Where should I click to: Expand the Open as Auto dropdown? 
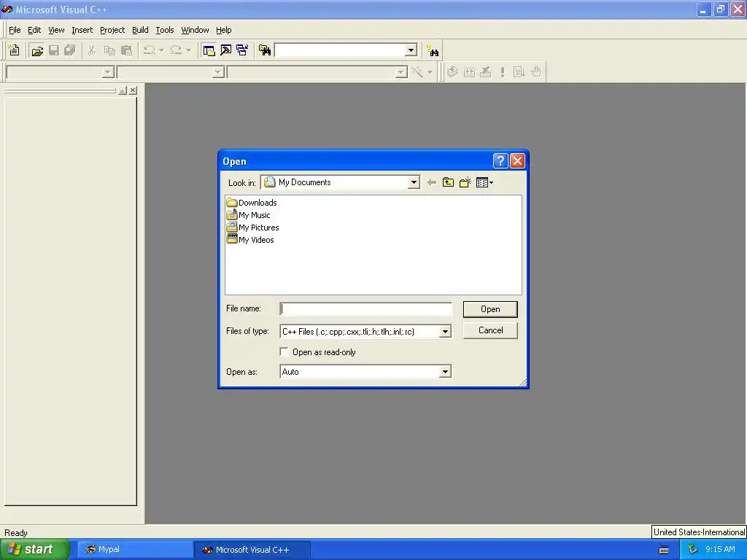(445, 371)
